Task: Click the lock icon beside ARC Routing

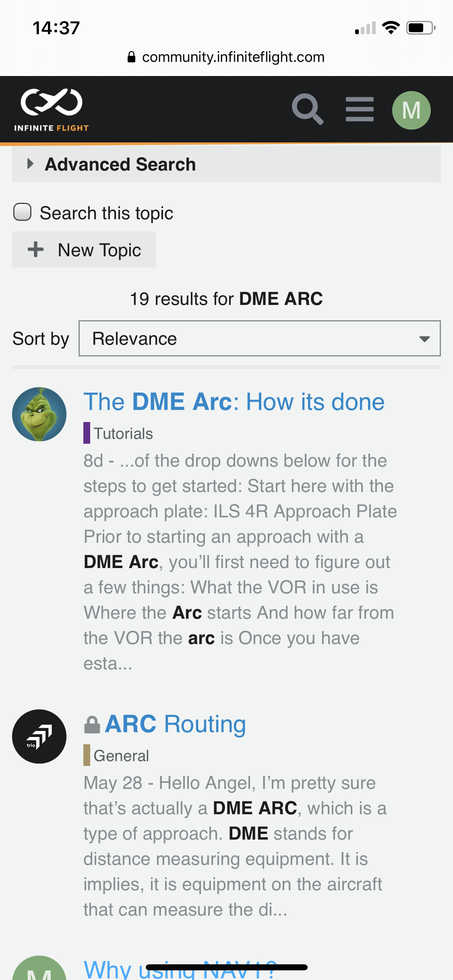Action: click(x=92, y=725)
